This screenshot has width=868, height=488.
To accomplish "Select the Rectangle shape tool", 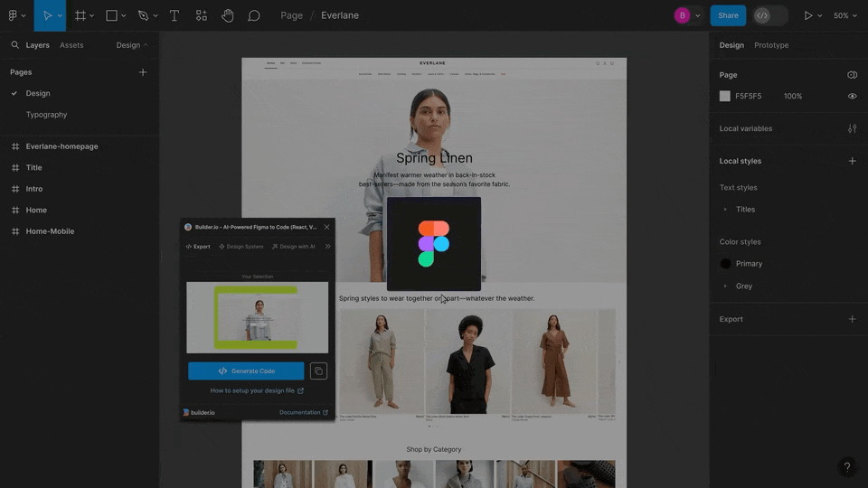I will click(111, 15).
